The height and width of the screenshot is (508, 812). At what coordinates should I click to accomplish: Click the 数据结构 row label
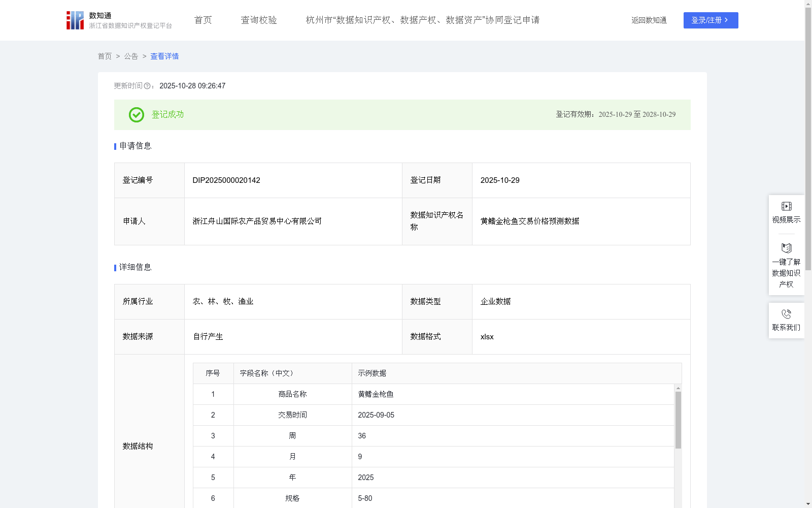[138, 447]
